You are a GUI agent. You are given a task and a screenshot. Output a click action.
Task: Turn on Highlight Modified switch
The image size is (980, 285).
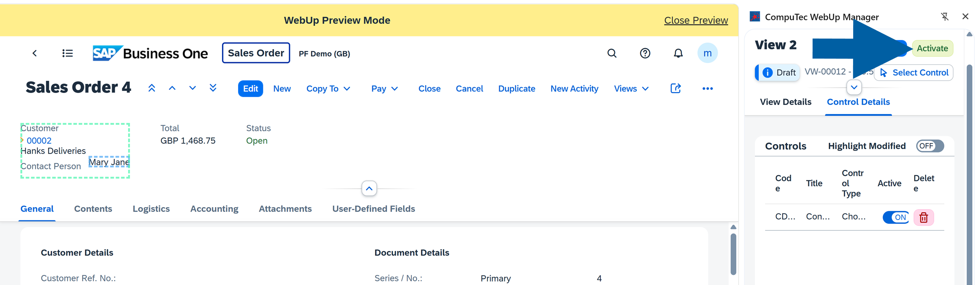tap(930, 146)
